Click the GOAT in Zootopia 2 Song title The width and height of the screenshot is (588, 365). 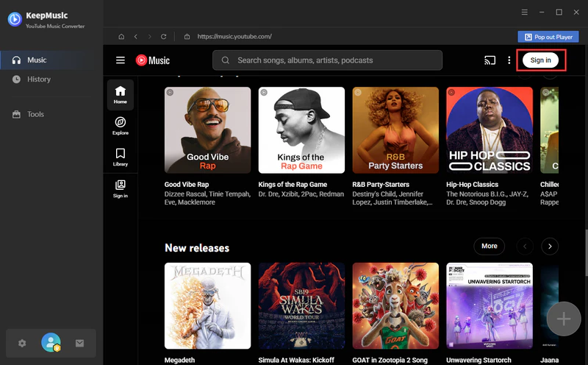pos(390,360)
